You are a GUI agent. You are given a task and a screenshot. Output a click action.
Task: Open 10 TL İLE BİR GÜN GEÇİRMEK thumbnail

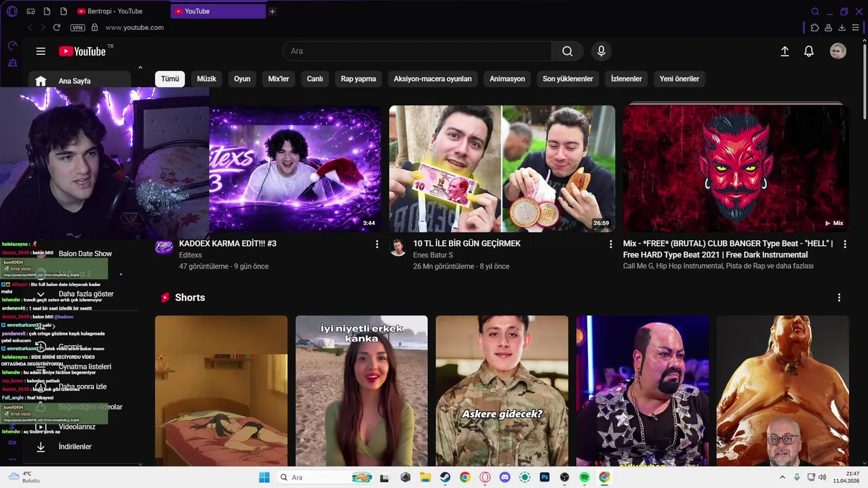point(502,169)
